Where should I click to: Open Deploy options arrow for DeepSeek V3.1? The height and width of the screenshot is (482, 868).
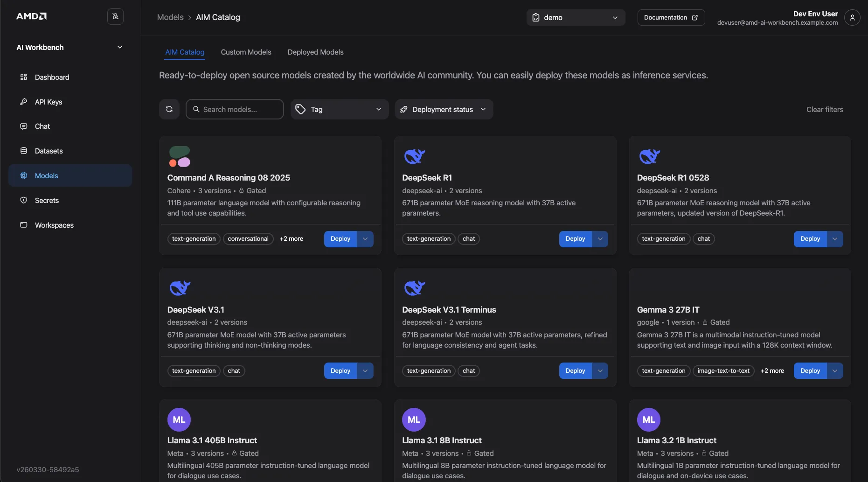pyautogui.click(x=365, y=370)
